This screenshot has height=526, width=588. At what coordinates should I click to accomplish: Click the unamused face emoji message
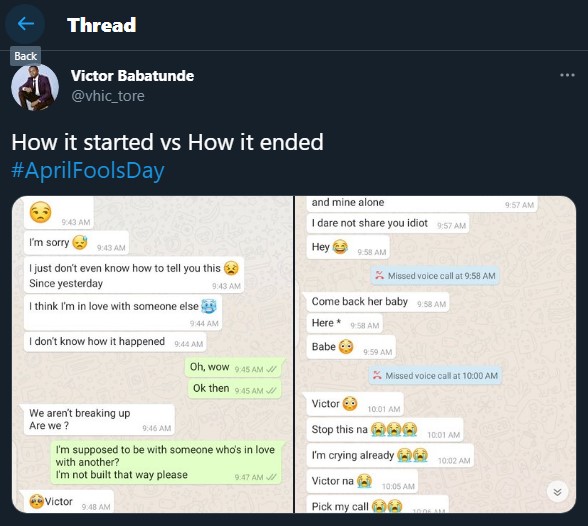(x=58, y=213)
